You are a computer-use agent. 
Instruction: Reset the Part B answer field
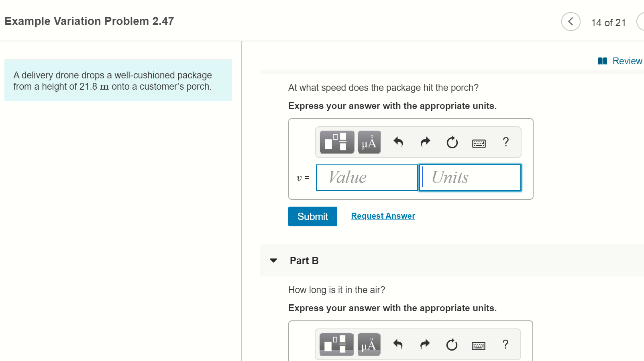click(x=452, y=345)
